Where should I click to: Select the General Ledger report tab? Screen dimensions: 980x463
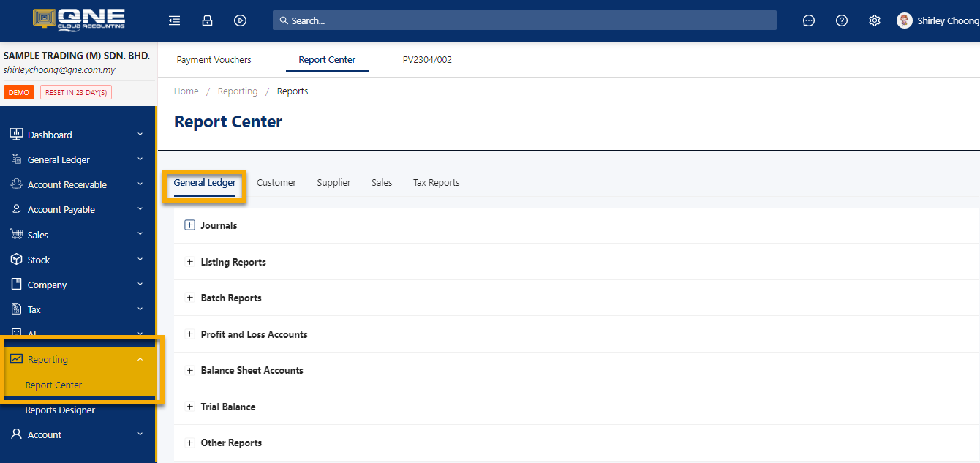[205, 183]
